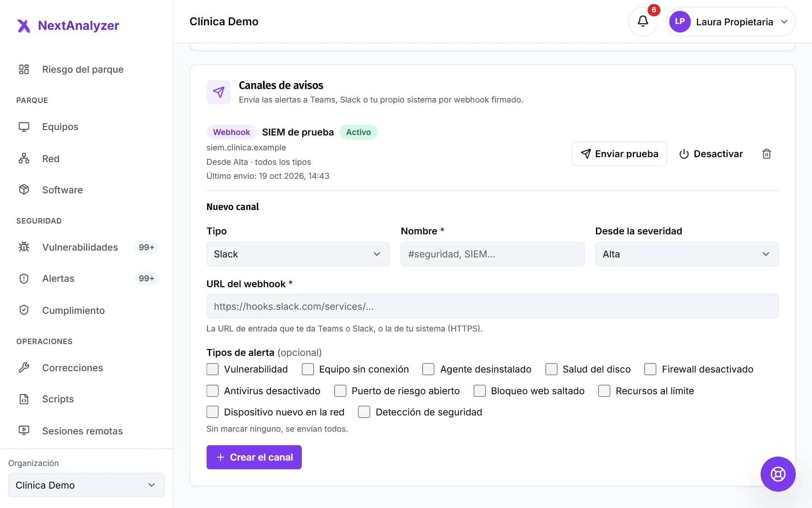Check Equipo sin conexión
The height and width of the screenshot is (508, 812).
click(308, 369)
